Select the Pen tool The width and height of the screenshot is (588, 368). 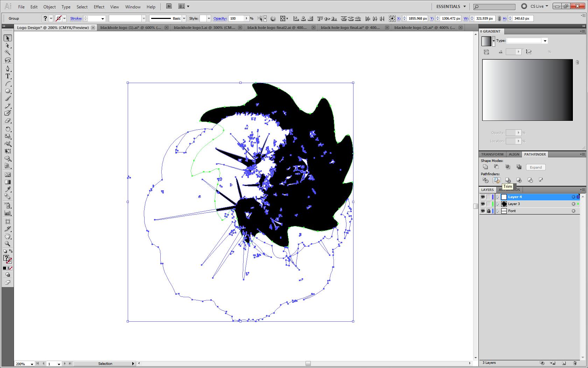[8, 69]
